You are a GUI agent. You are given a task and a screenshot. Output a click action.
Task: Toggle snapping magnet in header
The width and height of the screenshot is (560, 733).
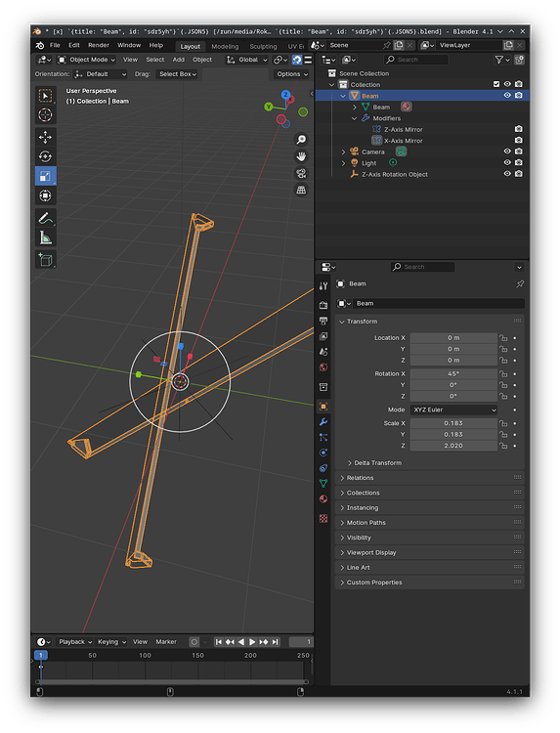click(x=297, y=60)
